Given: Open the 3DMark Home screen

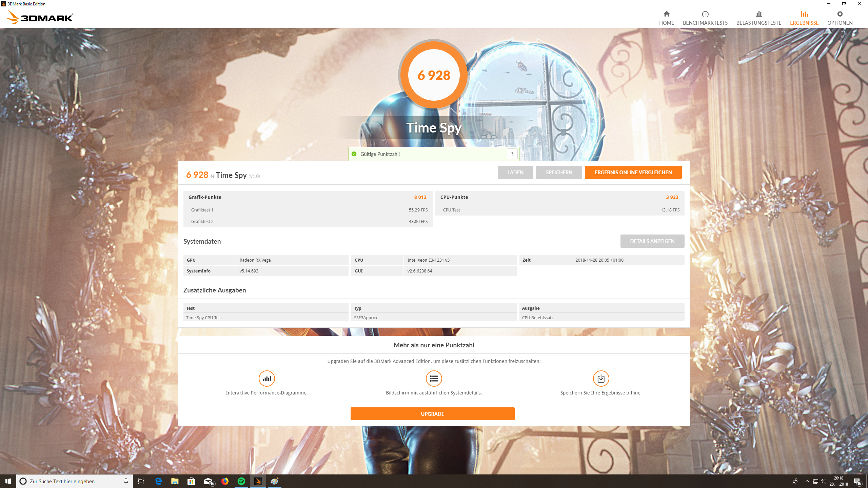Looking at the screenshot, I should coord(666,18).
